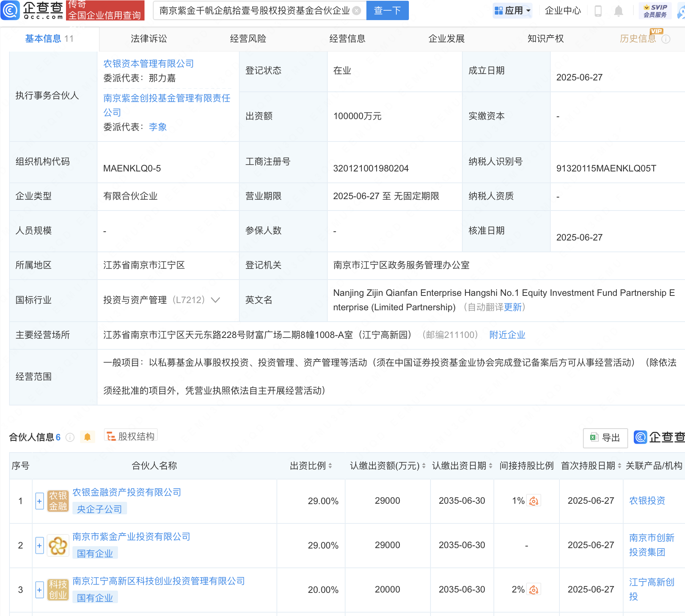Open 股权结构 equity structure view
Viewport: 685px width, 616px height.
click(131, 437)
